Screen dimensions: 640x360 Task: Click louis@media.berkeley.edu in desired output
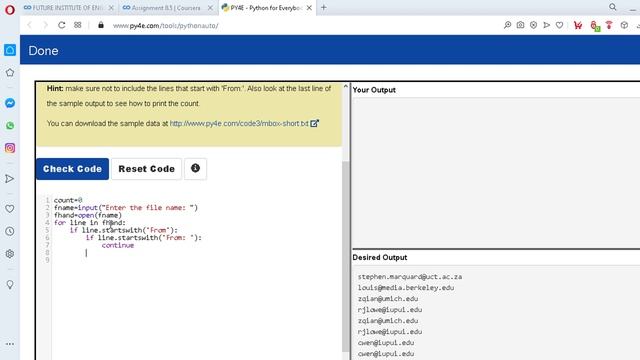[x=406, y=288]
